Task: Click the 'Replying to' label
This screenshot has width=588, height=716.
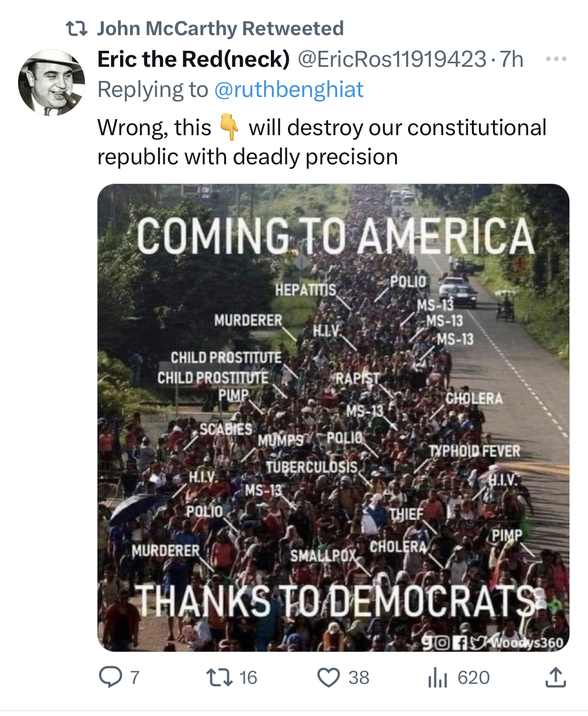Action: 152,89
